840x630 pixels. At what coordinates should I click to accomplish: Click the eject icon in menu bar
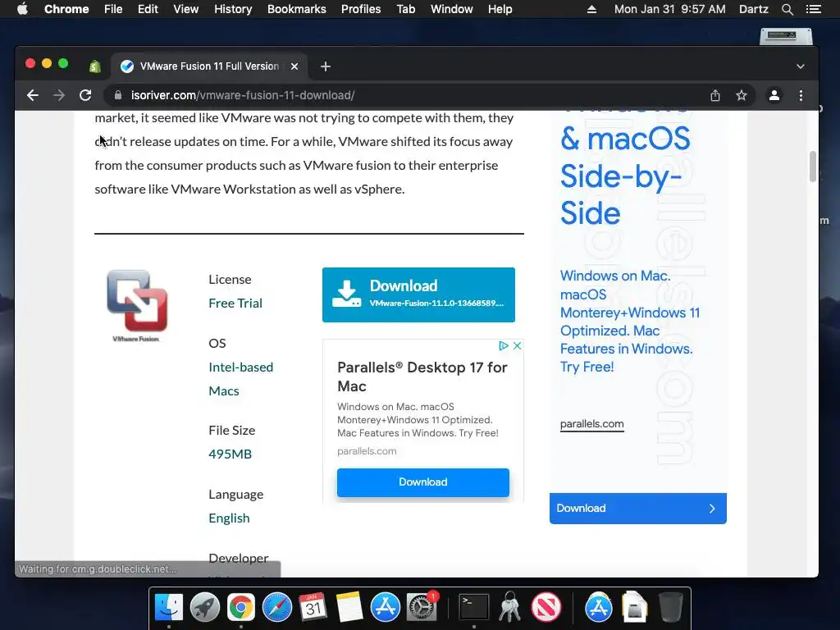pos(591,9)
